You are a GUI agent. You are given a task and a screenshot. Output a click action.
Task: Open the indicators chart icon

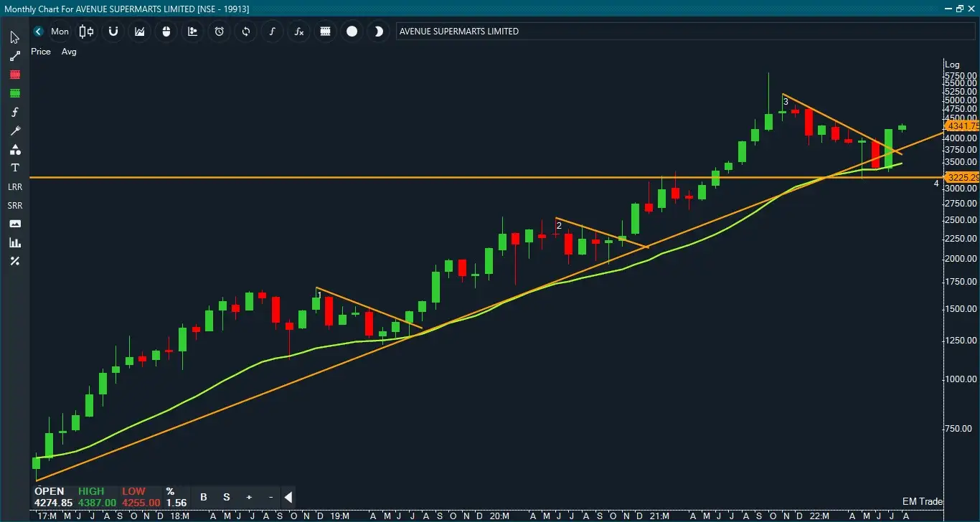[140, 32]
